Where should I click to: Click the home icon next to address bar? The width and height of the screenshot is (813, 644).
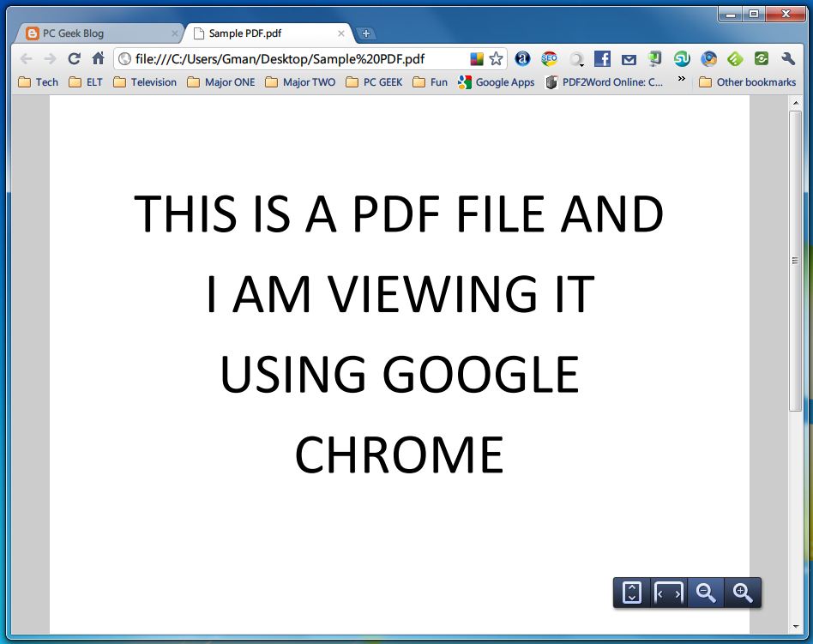98,58
